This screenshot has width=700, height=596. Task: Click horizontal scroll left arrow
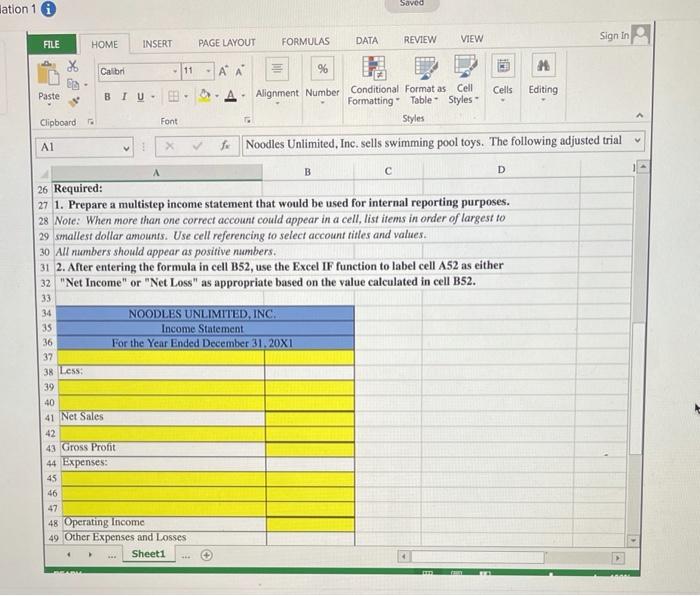pos(404,557)
